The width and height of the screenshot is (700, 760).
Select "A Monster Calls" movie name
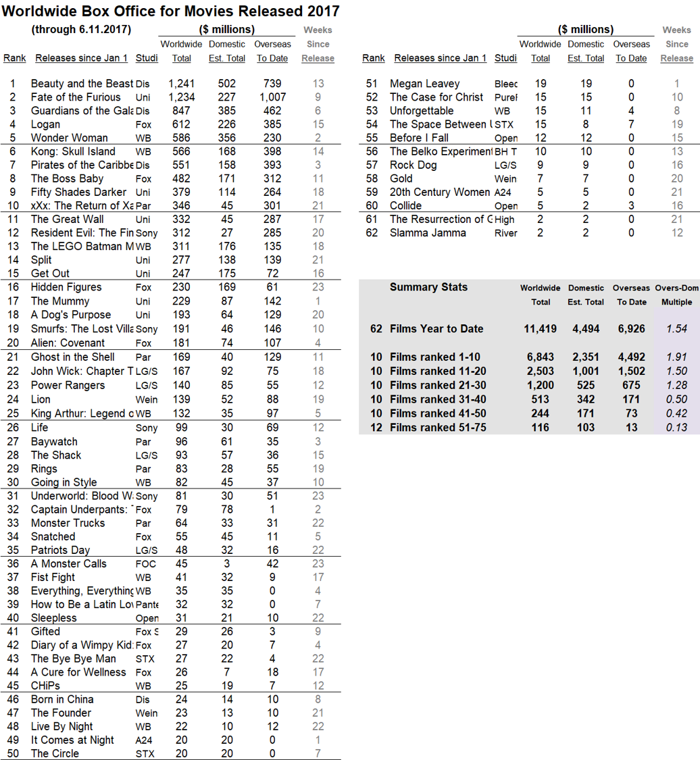(69, 563)
